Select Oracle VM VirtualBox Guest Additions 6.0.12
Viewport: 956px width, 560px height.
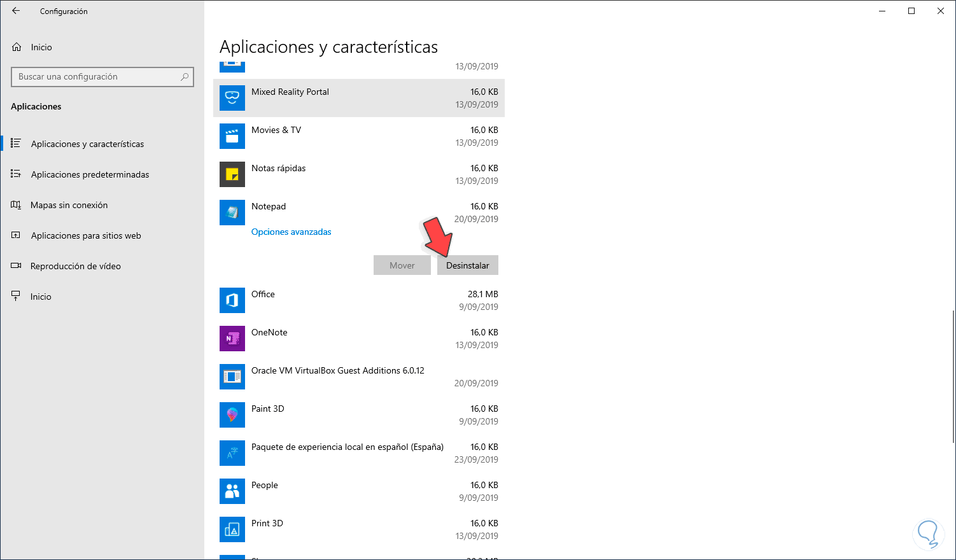[359, 377]
